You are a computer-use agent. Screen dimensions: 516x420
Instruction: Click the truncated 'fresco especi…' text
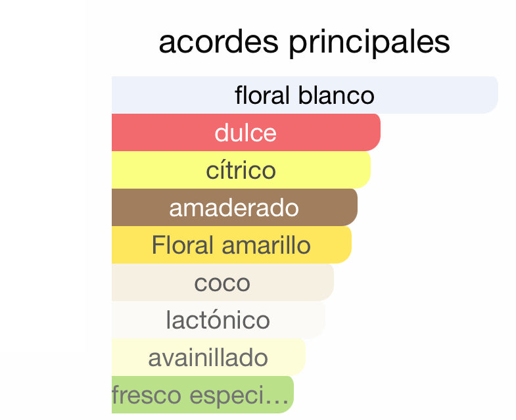point(200,395)
